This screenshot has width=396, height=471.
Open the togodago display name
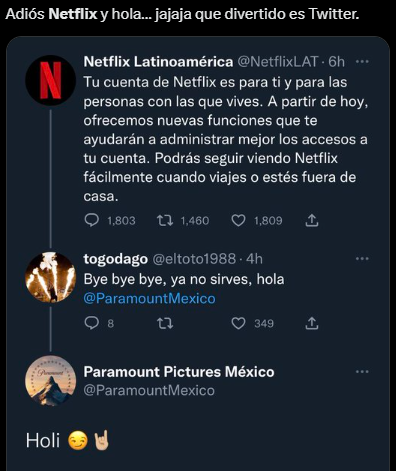[115, 259]
